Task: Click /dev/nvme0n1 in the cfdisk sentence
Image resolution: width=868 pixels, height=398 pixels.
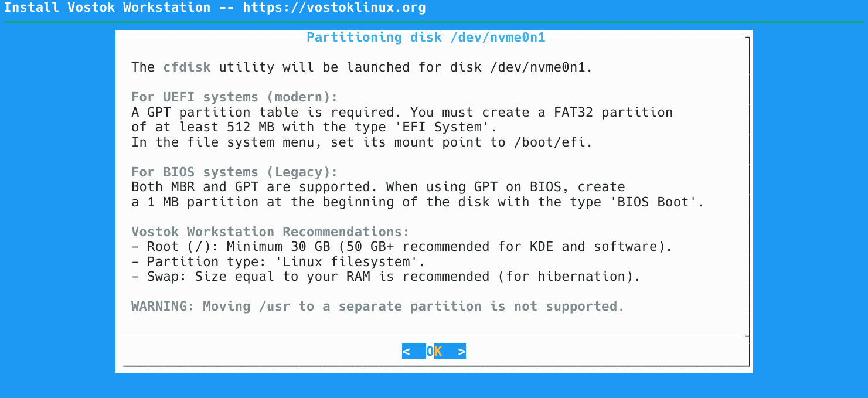Action: point(540,67)
